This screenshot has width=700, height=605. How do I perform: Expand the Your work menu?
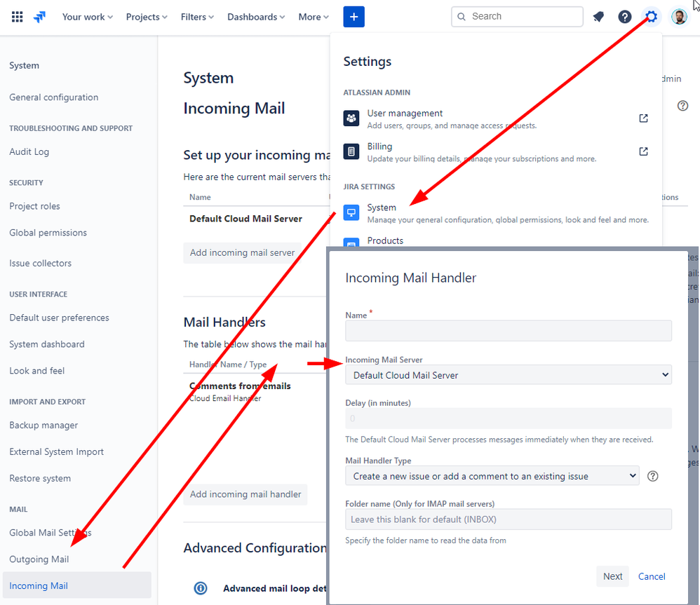point(88,17)
